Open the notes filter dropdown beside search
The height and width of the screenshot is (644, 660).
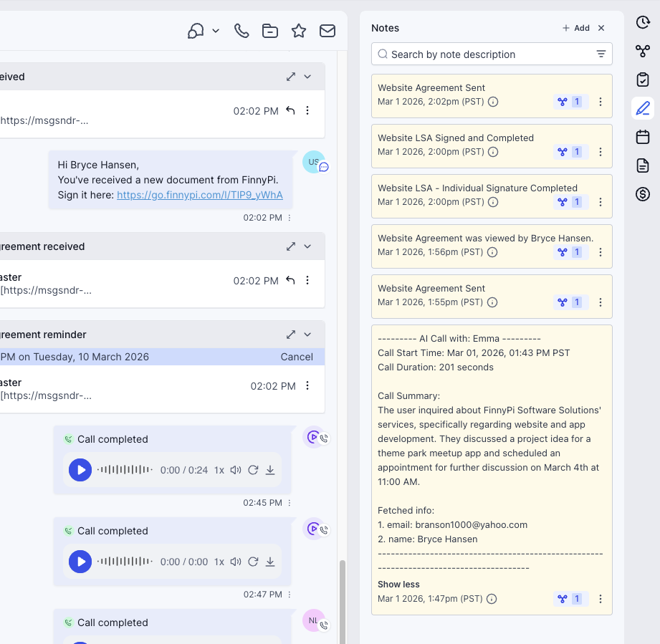point(601,54)
